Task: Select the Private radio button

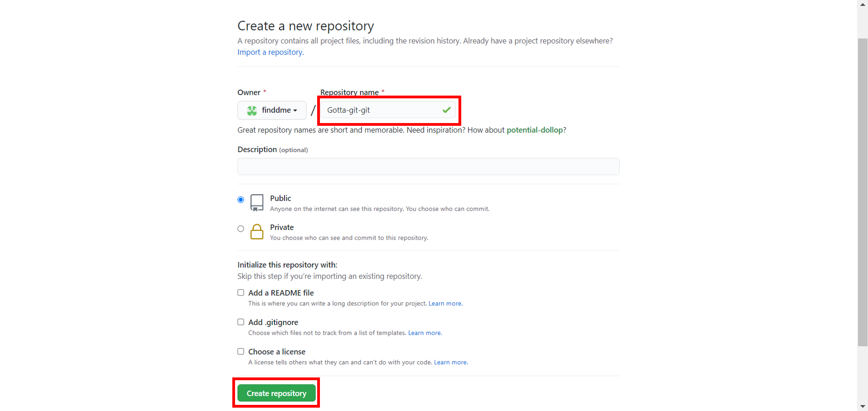Action: (241, 229)
